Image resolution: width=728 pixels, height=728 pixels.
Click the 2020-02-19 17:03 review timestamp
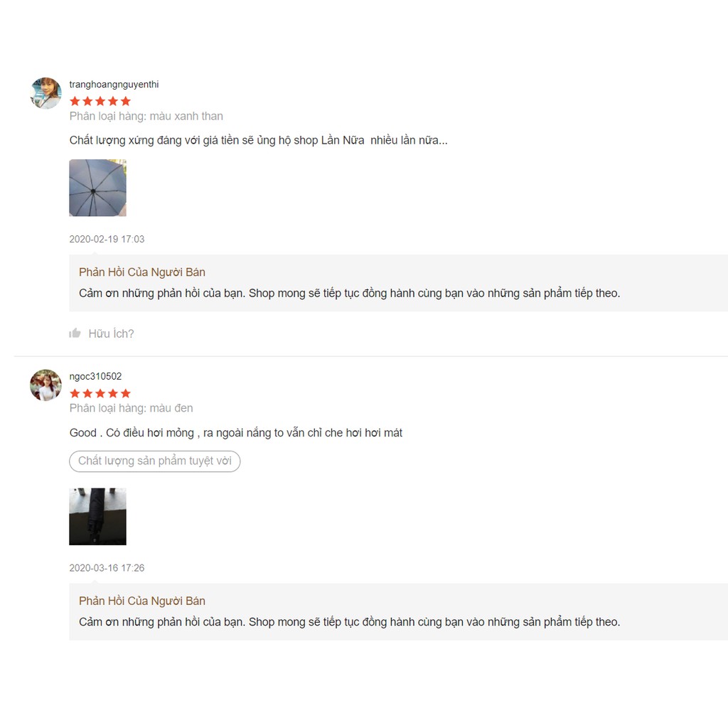(x=107, y=240)
